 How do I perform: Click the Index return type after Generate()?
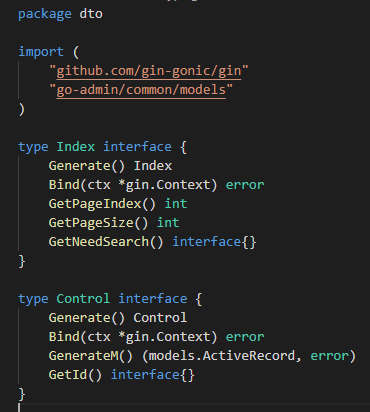(x=153, y=166)
